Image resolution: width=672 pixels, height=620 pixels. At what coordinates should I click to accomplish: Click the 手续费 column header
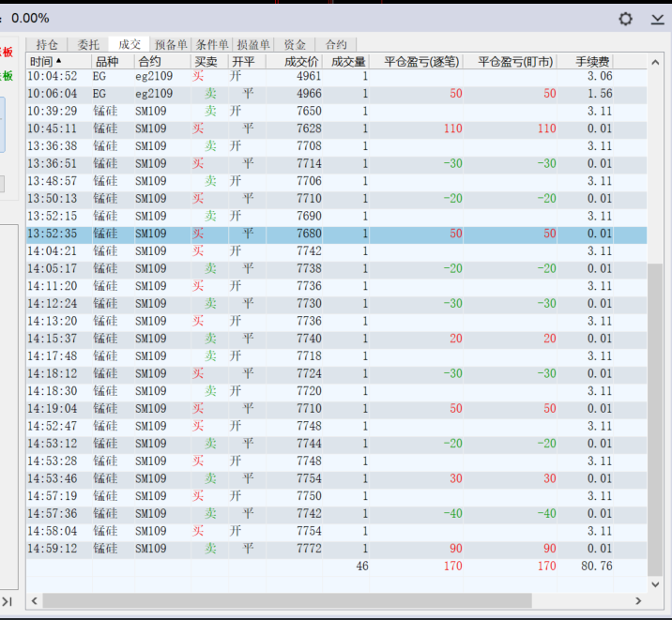(x=586, y=62)
